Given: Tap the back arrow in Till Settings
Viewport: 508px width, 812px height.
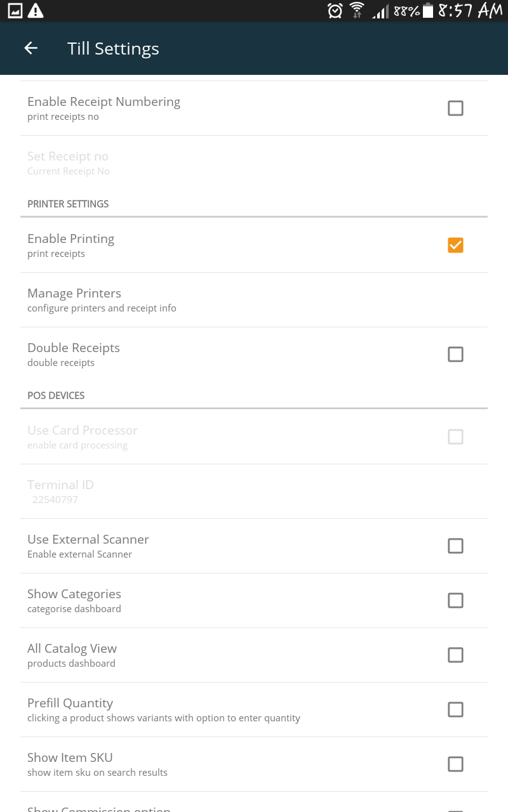Looking at the screenshot, I should coord(30,48).
